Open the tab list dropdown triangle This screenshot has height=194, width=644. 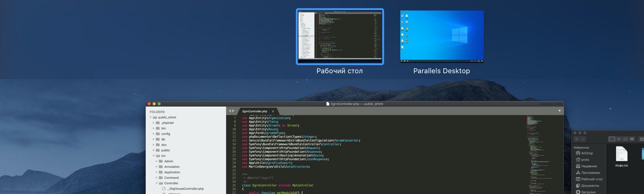pyautogui.click(x=559, y=110)
